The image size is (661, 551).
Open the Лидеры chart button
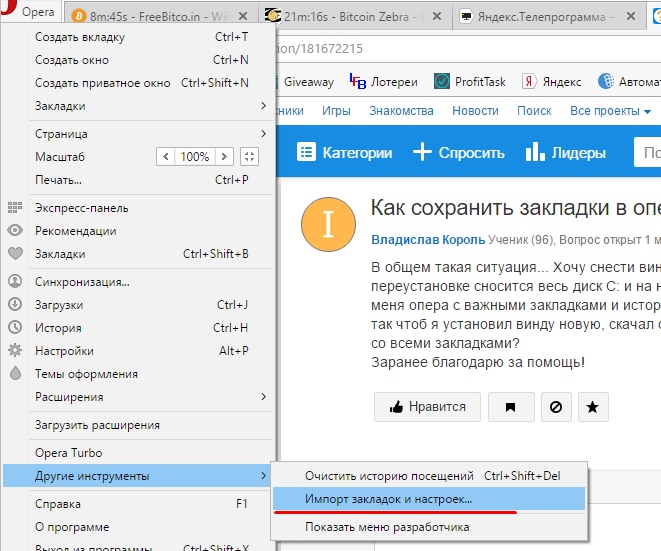click(565, 152)
